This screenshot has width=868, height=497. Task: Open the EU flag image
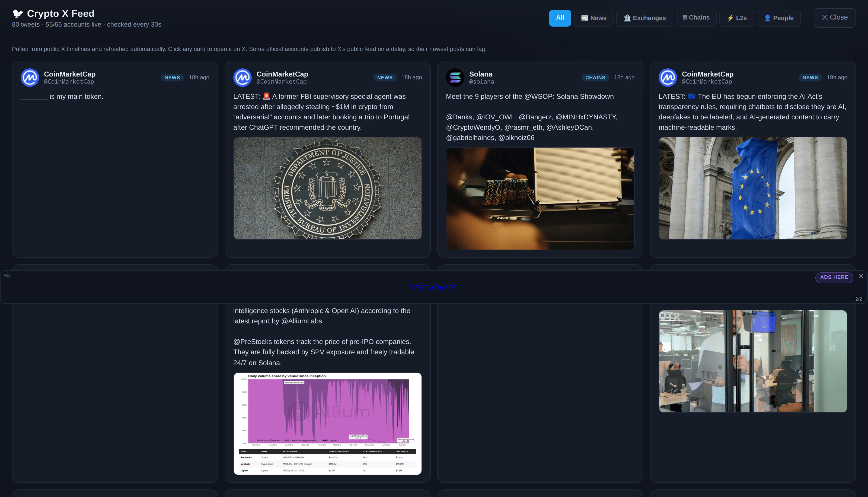tap(752, 188)
